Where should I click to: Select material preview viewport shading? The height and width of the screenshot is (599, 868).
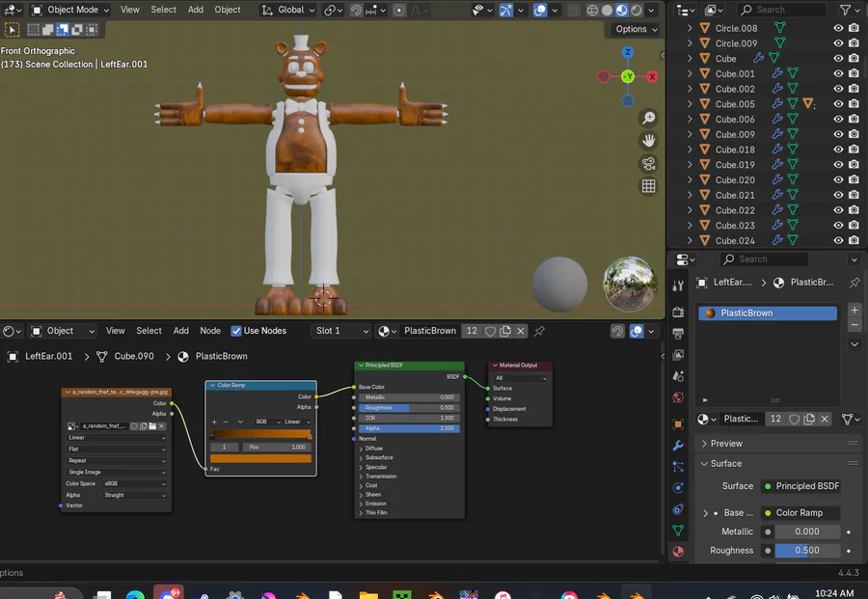click(x=622, y=10)
